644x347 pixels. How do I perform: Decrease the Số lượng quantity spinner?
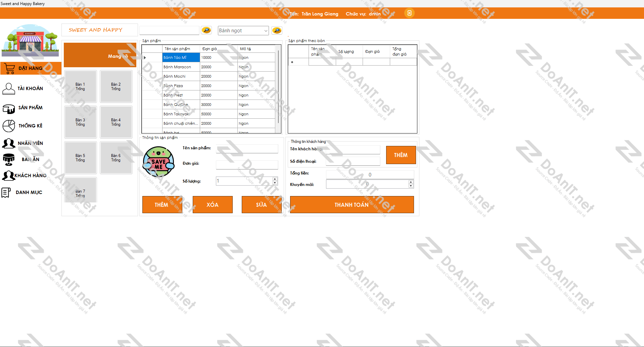[x=275, y=183]
